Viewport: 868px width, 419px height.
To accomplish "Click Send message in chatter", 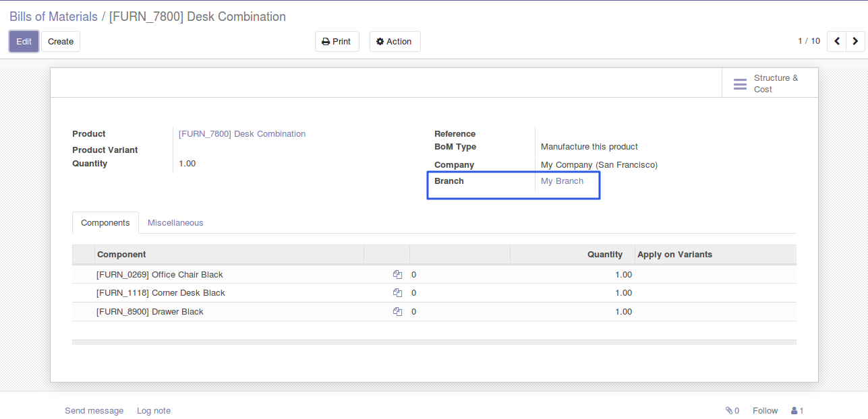I will pos(94,411).
